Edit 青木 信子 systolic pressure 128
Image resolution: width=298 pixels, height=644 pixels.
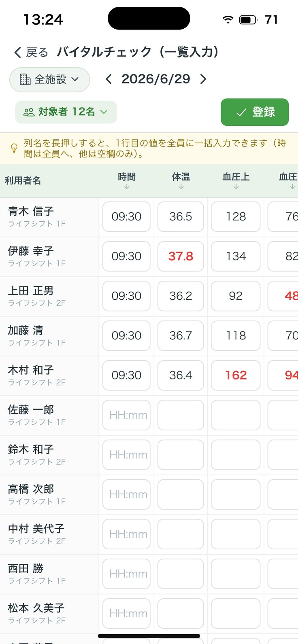[x=236, y=217]
